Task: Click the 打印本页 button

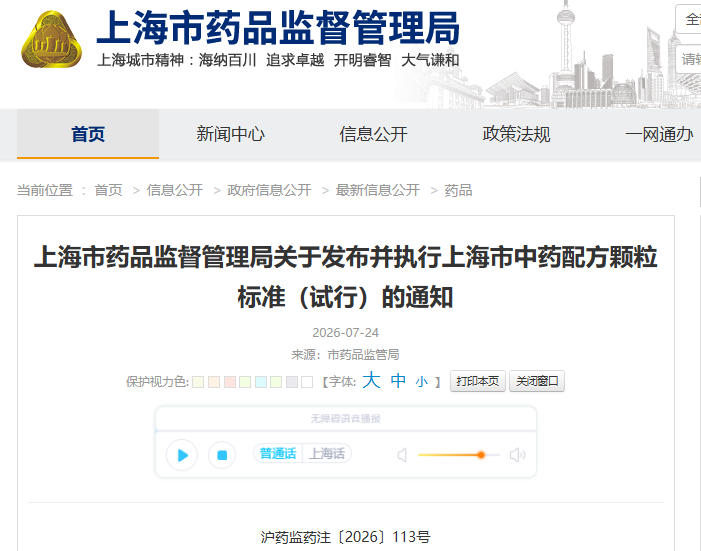Action: [477, 381]
